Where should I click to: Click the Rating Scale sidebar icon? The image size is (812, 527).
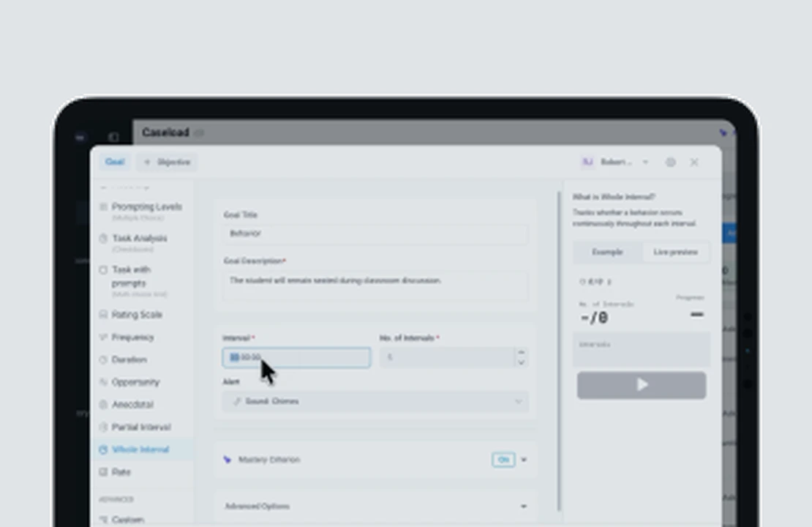coord(104,315)
